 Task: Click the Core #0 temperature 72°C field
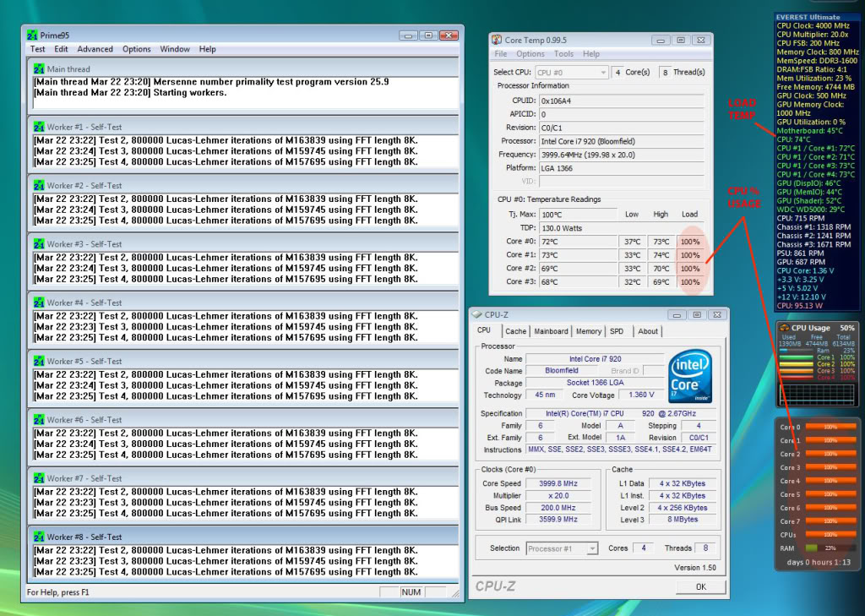[578, 242]
